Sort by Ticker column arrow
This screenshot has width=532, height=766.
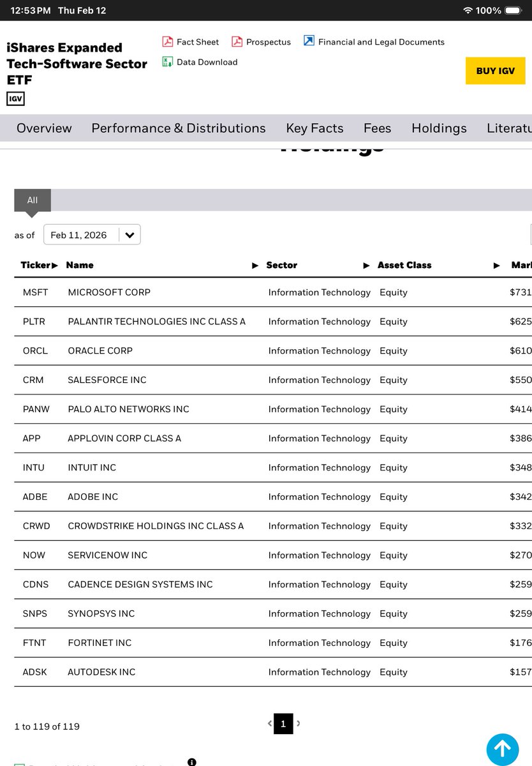pyautogui.click(x=55, y=265)
